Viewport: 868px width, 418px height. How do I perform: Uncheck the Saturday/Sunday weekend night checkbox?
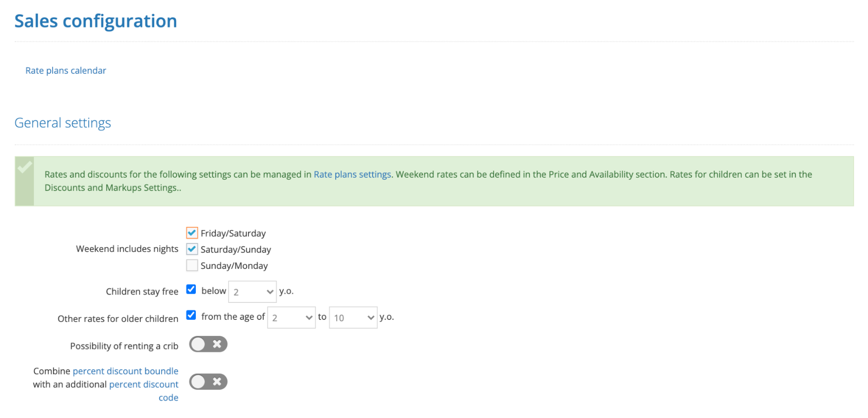[x=192, y=249]
